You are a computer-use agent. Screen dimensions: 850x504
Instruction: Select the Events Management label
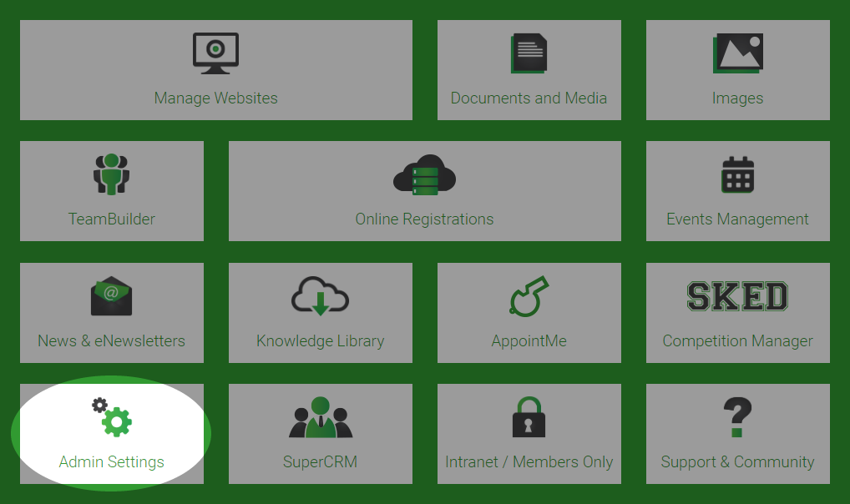coord(738,219)
